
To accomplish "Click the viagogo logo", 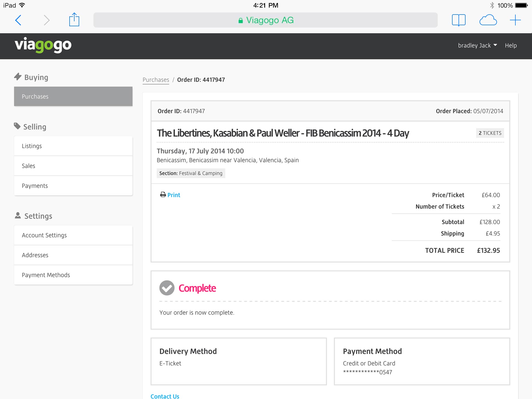I will 43,45.
